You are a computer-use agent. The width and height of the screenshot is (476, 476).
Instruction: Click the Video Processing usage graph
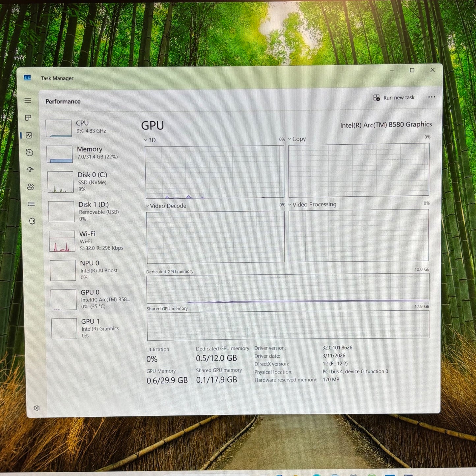coord(359,236)
